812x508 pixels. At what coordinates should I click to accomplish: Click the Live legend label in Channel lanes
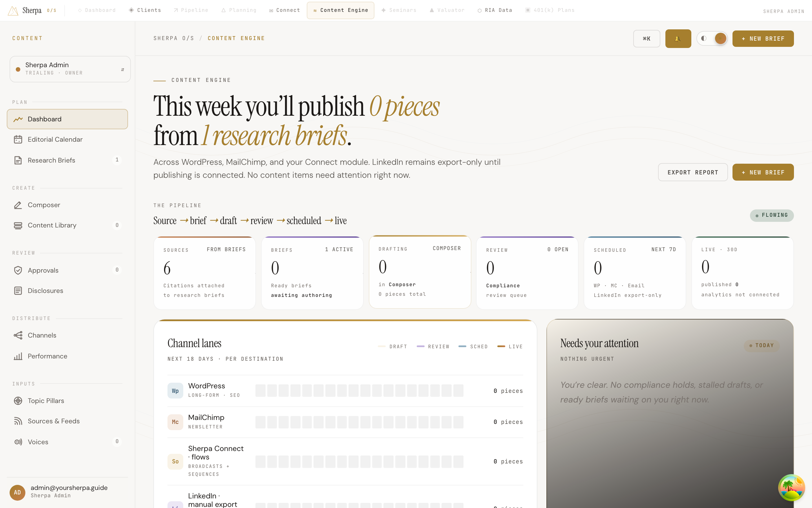point(516,347)
